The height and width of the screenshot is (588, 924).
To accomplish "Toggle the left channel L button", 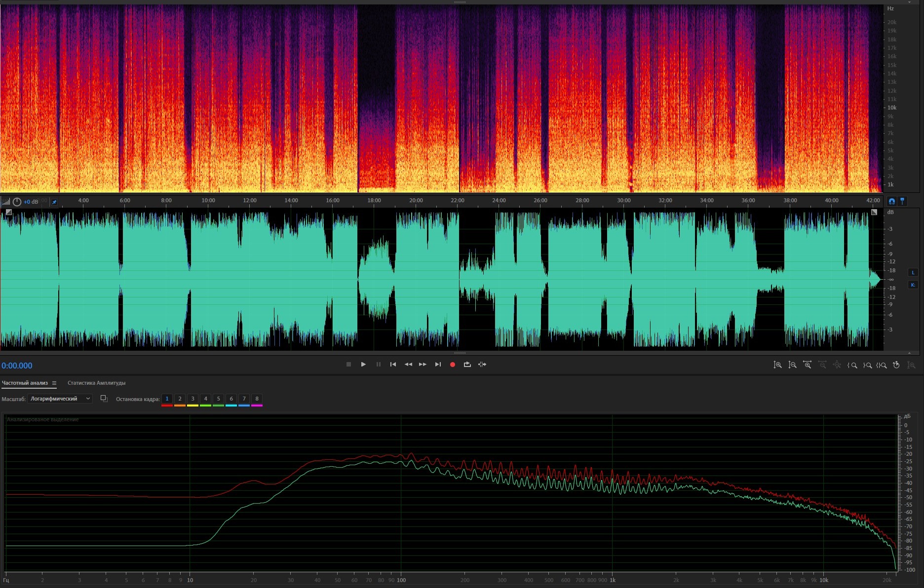I will pyautogui.click(x=913, y=273).
